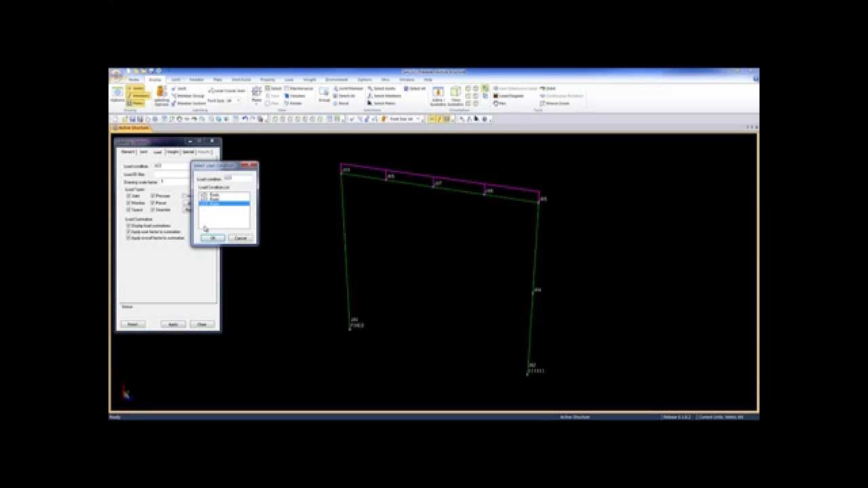
Task: Click the Member Section labelling option
Action: tap(189, 103)
